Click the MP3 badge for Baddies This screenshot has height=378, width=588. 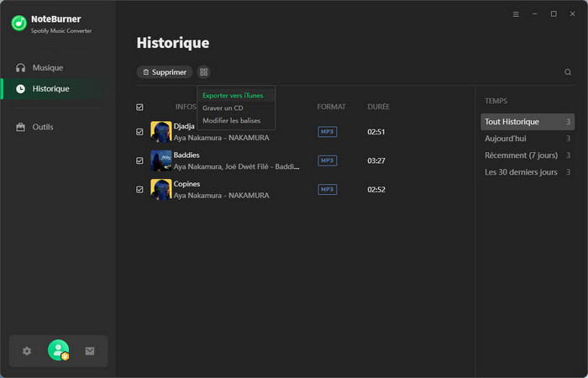[328, 161]
